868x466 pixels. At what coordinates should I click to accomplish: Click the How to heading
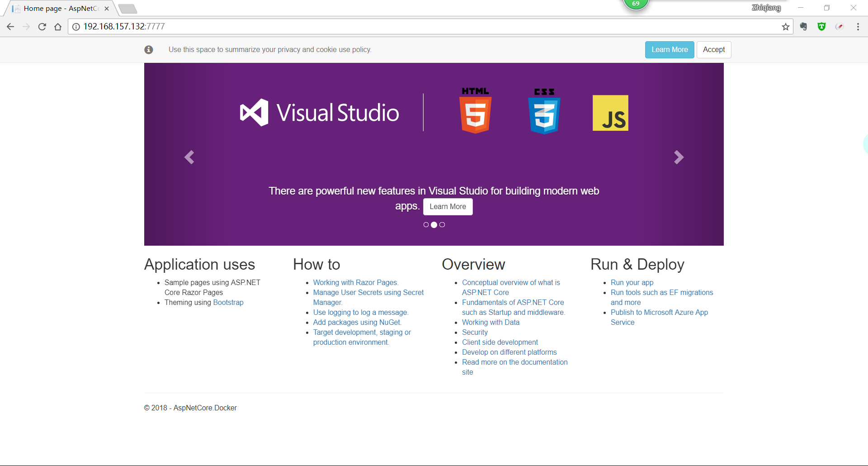[x=316, y=265]
